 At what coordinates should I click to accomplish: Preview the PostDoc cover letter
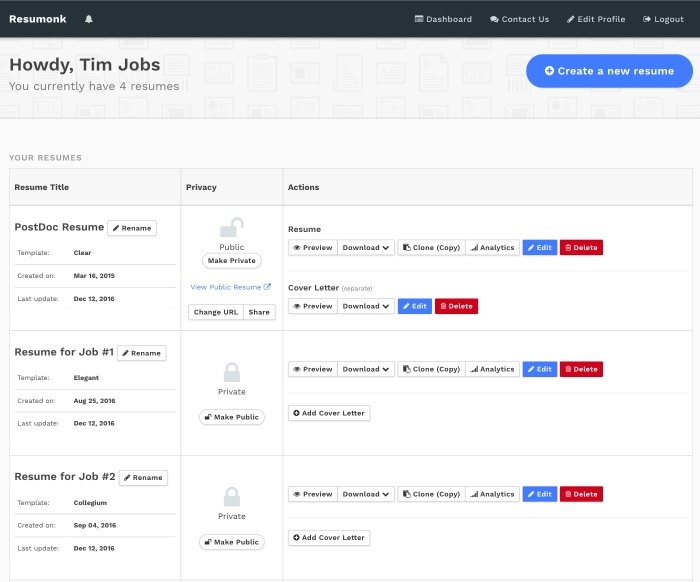313,306
